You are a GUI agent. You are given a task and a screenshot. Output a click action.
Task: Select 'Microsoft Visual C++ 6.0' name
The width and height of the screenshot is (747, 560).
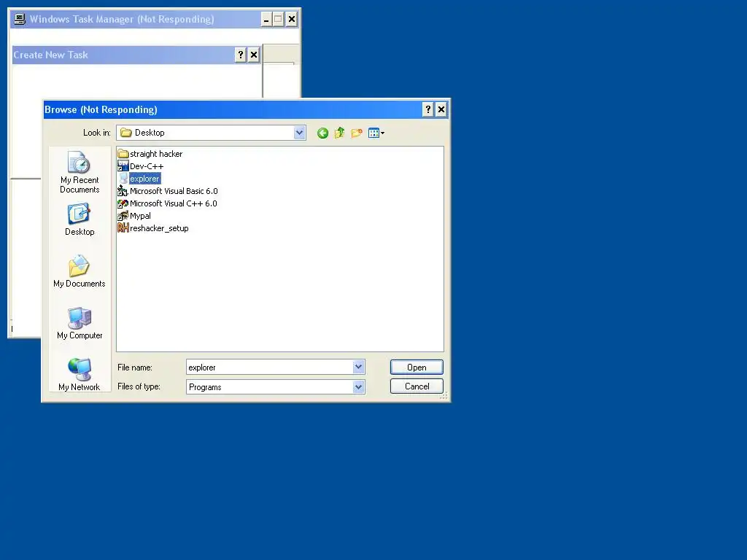174,203
